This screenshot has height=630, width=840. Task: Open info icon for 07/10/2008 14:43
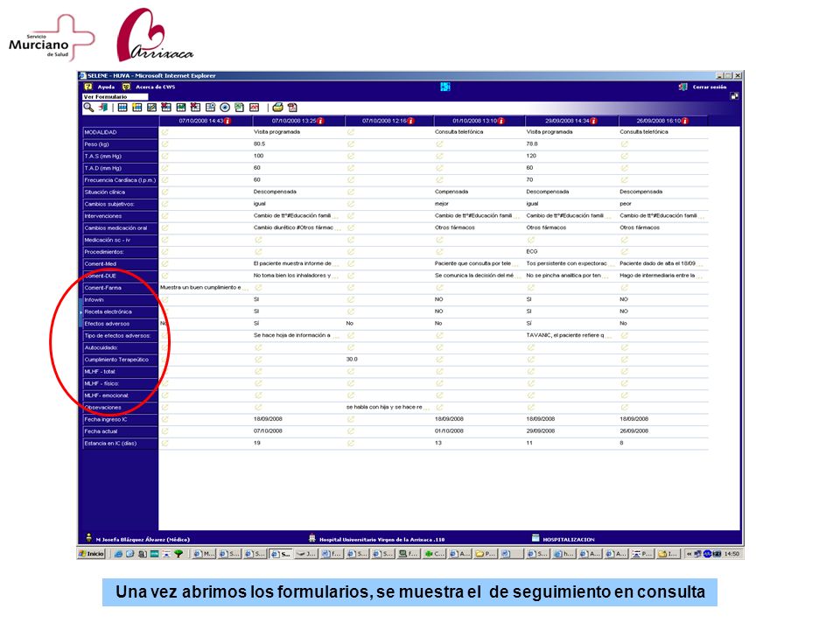coord(227,121)
